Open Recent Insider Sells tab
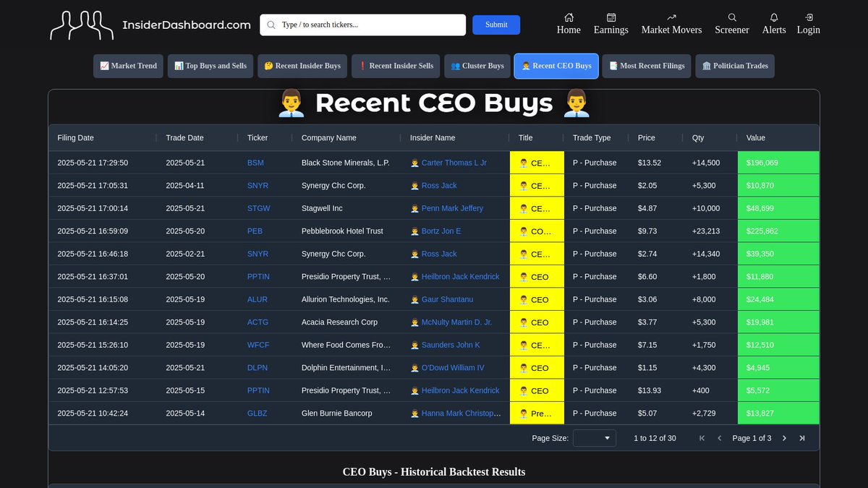 [396, 66]
